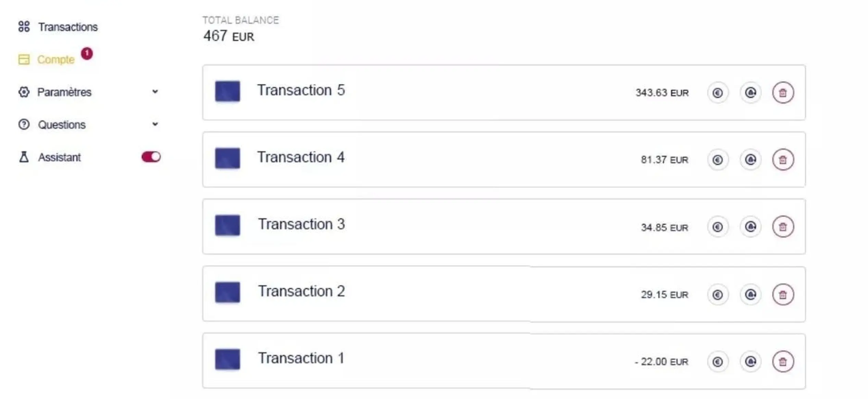Image resolution: width=868 pixels, height=399 pixels.
Task: Click the euro icon for Transaction 4
Action: point(717,160)
